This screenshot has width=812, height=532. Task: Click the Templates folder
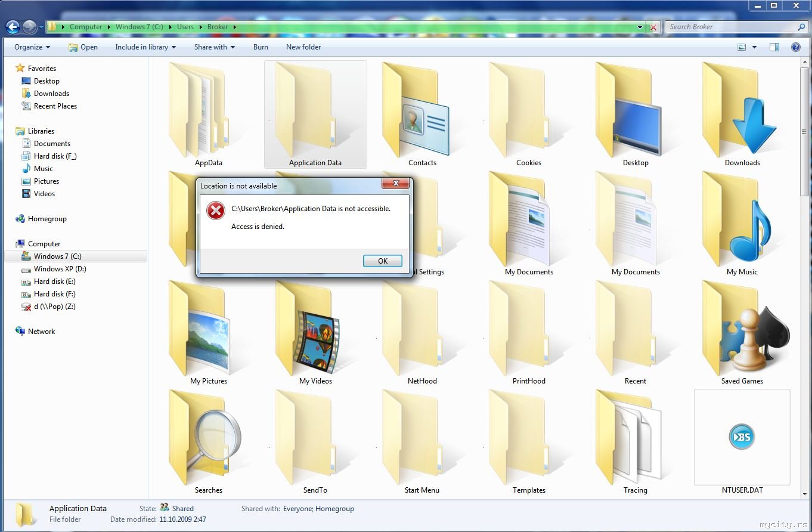click(x=529, y=443)
